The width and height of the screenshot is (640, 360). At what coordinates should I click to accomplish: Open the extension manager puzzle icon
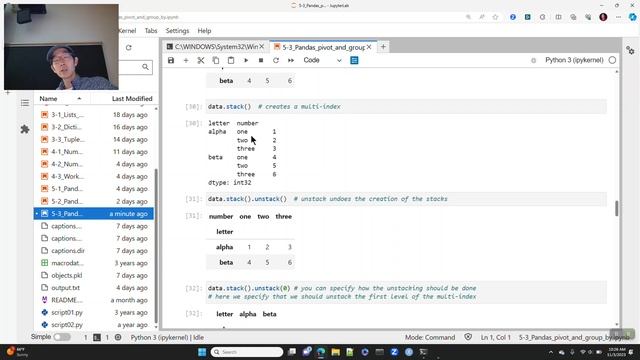[25, 129]
